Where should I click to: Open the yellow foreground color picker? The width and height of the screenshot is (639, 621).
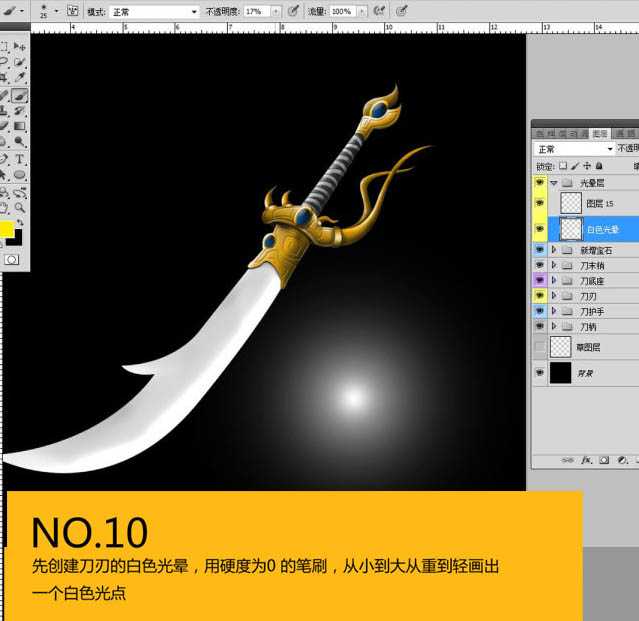[7, 229]
